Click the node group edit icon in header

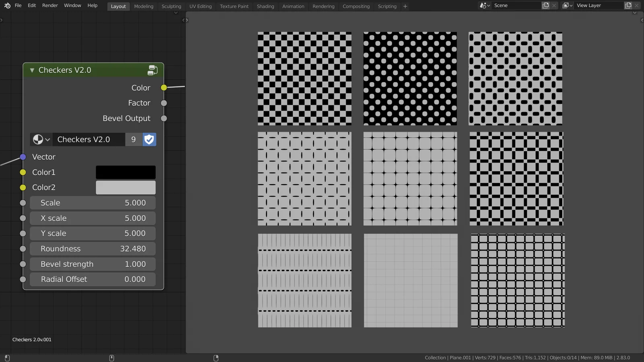(x=153, y=70)
